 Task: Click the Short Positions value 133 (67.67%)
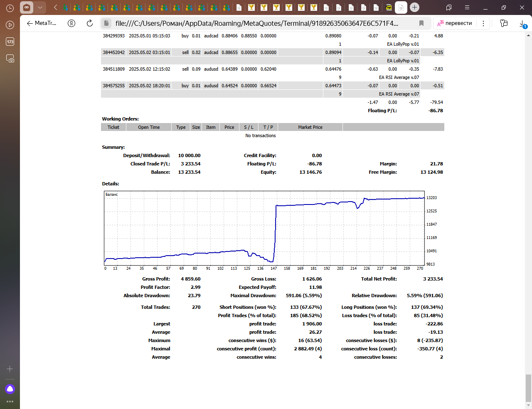306,307
